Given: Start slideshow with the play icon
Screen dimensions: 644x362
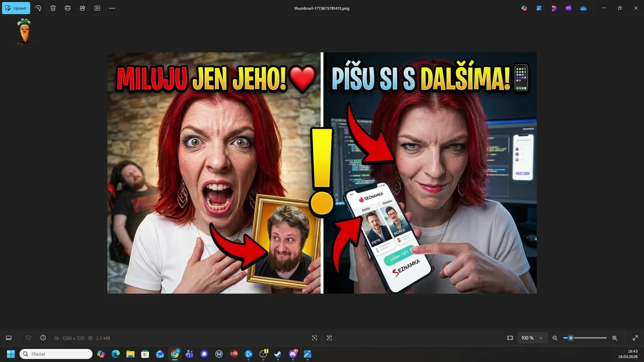Looking at the screenshot, I should [x=97, y=8].
